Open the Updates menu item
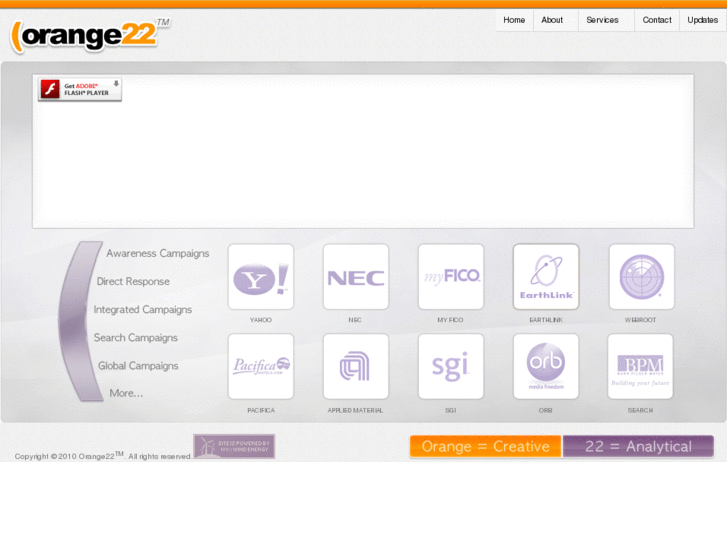Image resolution: width=727 pixels, height=545 pixels. pos(702,20)
